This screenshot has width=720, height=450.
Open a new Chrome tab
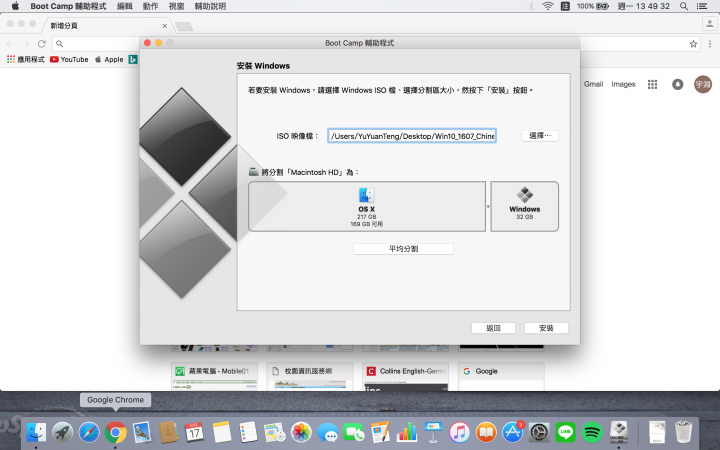(x=184, y=26)
